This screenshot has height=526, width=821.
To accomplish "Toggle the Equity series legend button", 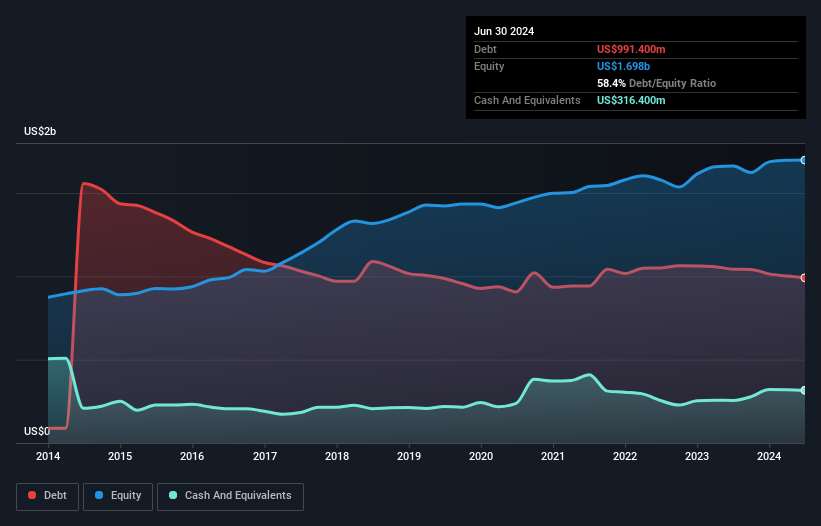I will 118,496.
